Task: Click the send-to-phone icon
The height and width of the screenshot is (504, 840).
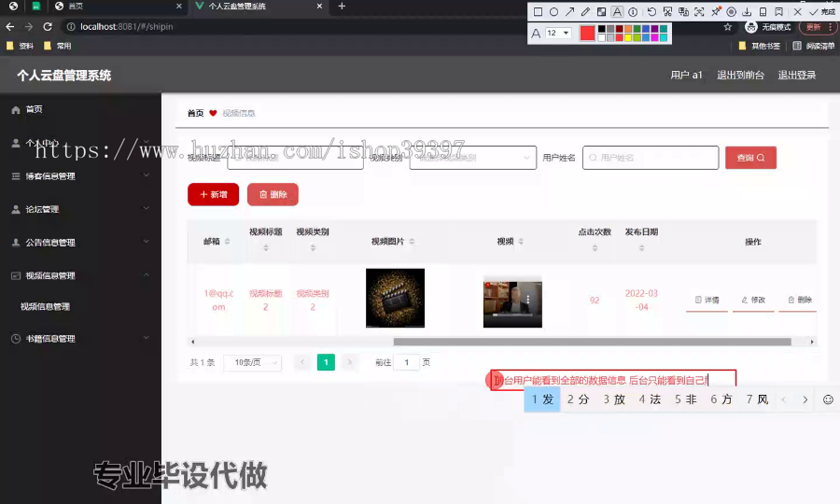Action: pyautogui.click(x=763, y=12)
